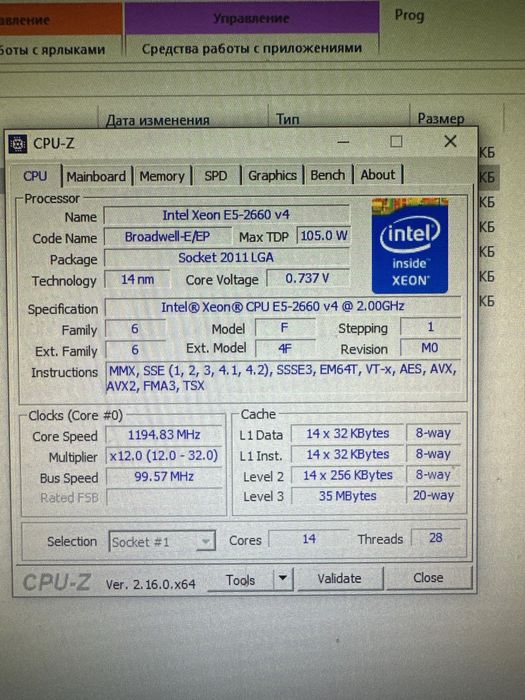The image size is (525, 700).
Task: Click the Level 2 value 14 x 256 KBytes
Action: coord(347,475)
